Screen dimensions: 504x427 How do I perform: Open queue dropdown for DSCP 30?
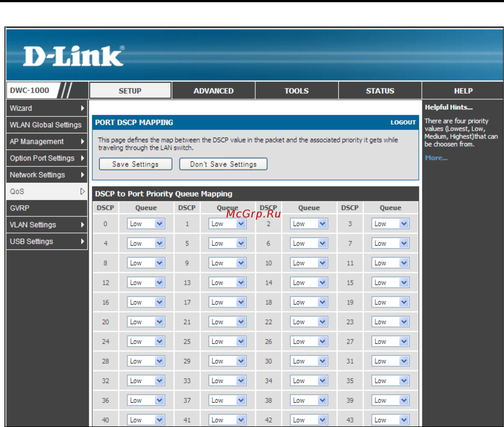(x=309, y=361)
